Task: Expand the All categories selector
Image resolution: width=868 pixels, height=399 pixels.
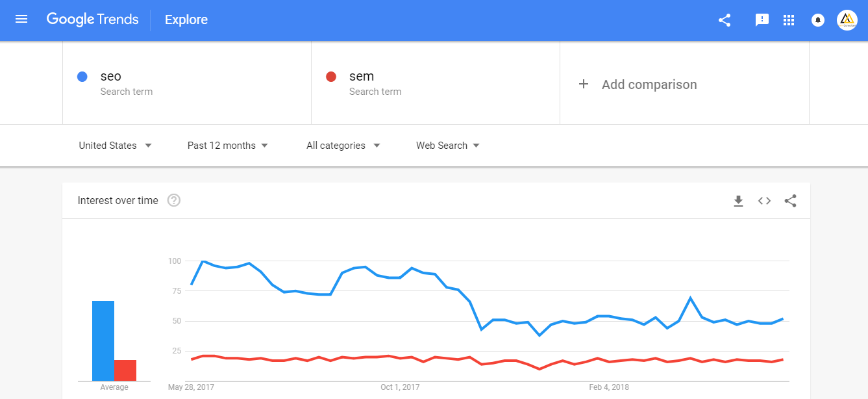Action: point(343,145)
